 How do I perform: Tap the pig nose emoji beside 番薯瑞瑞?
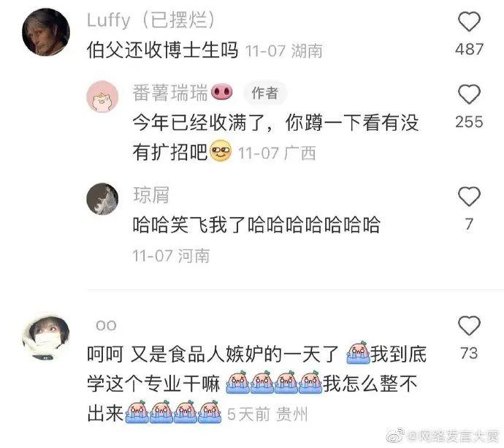tap(222, 93)
